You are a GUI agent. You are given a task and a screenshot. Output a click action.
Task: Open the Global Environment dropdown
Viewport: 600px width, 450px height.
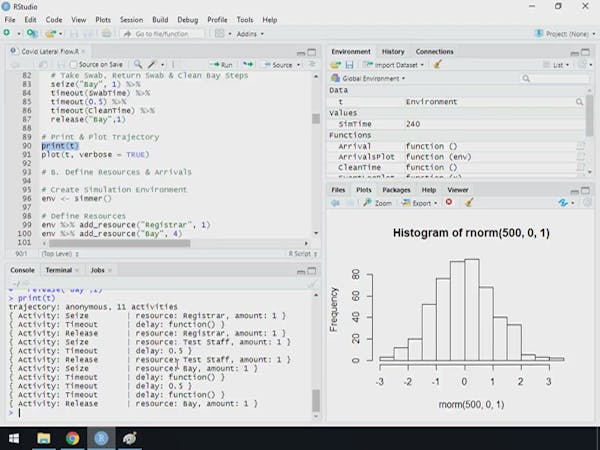point(368,78)
